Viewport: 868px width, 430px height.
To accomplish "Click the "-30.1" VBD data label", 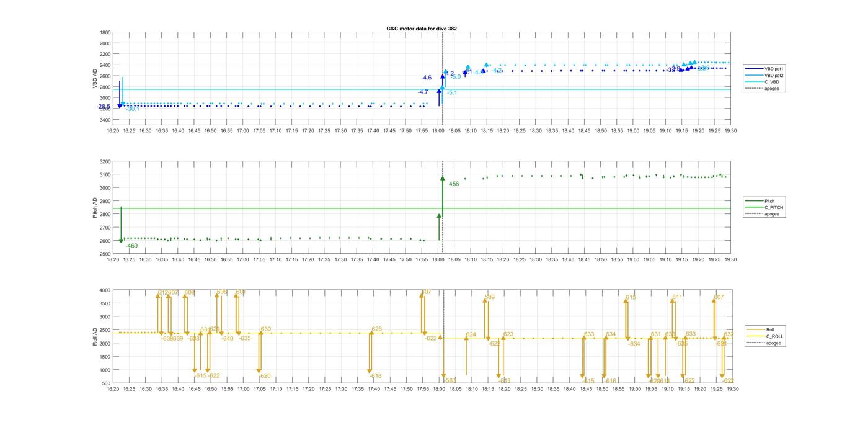I will point(133,109).
